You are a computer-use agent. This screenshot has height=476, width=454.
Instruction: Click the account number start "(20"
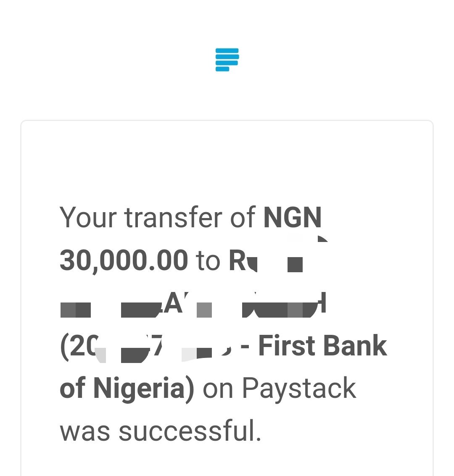[79, 346]
